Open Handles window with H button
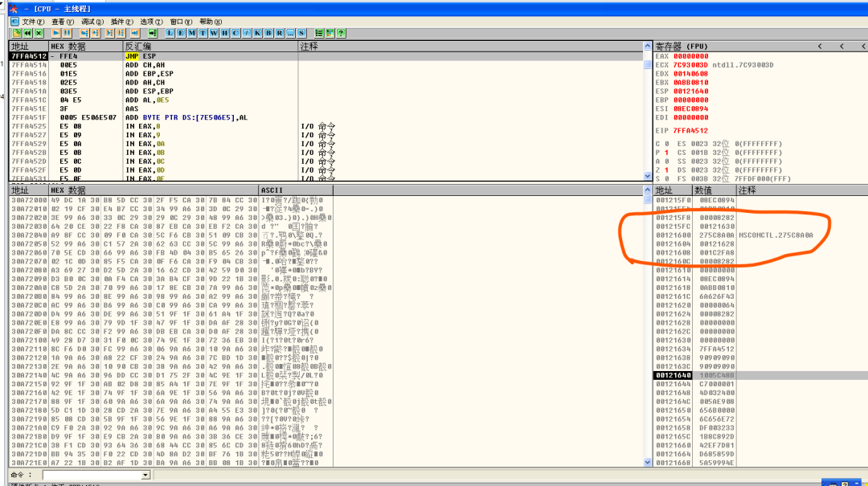The image size is (868, 486). (225, 33)
